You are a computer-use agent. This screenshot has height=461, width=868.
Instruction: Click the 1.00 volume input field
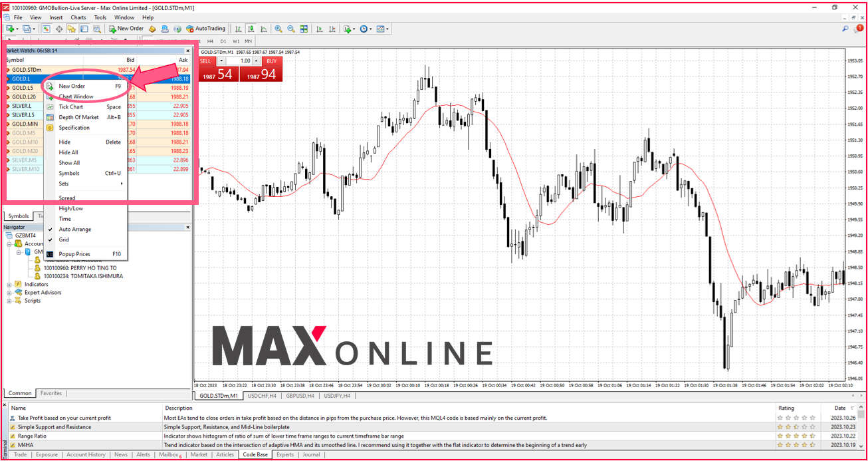tap(240, 61)
